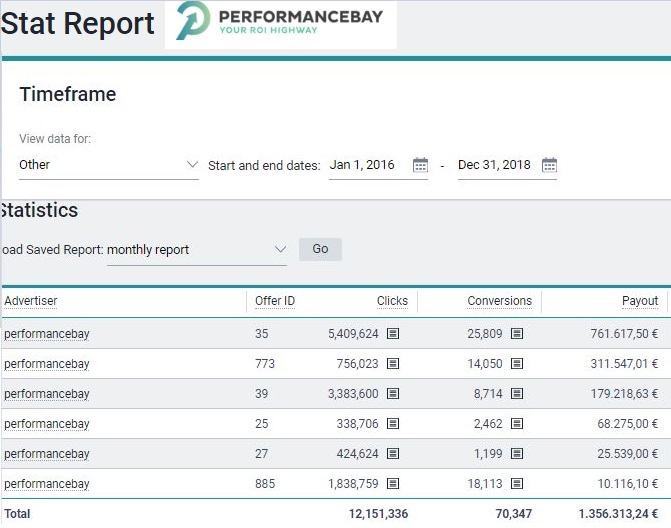View click details for 5,409,624 clicks
This screenshot has height=528, width=671.
393,333
